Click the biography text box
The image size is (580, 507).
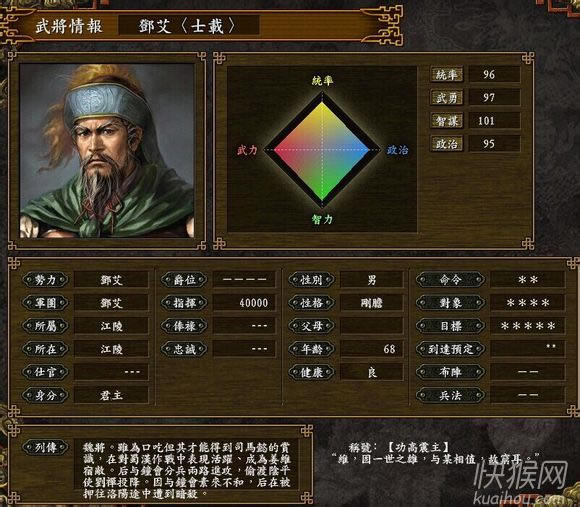pyautogui.click(x=186, y=469)
